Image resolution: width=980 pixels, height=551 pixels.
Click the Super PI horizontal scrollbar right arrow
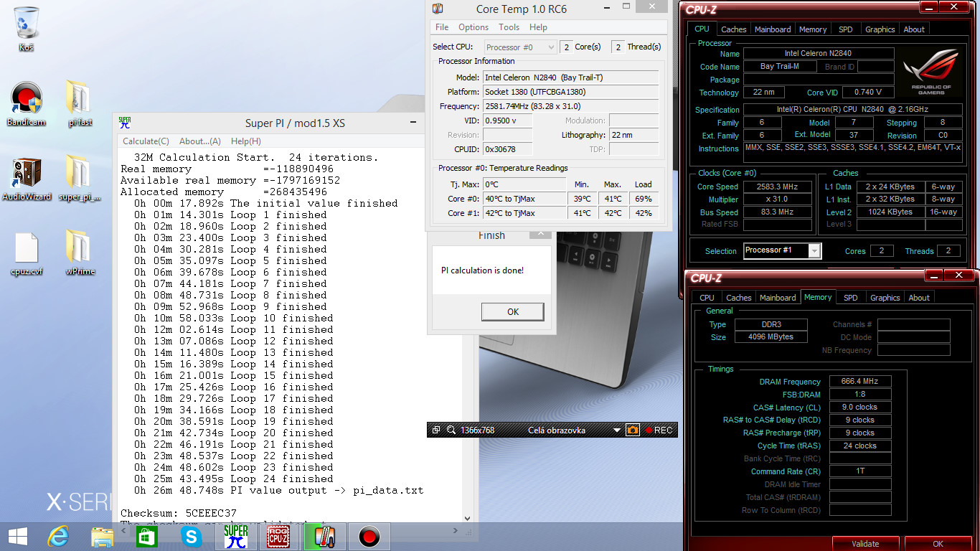[x=456, y=530]
